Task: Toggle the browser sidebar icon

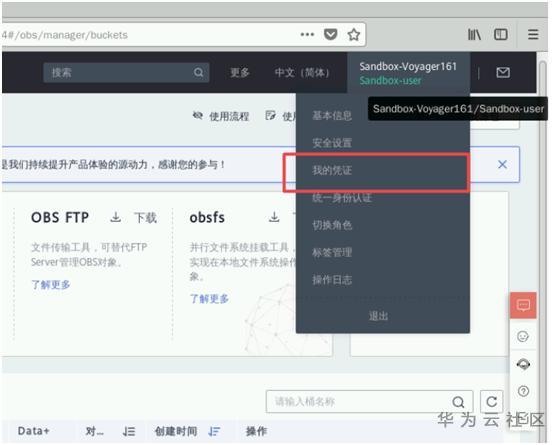Action: coord(501,35)
